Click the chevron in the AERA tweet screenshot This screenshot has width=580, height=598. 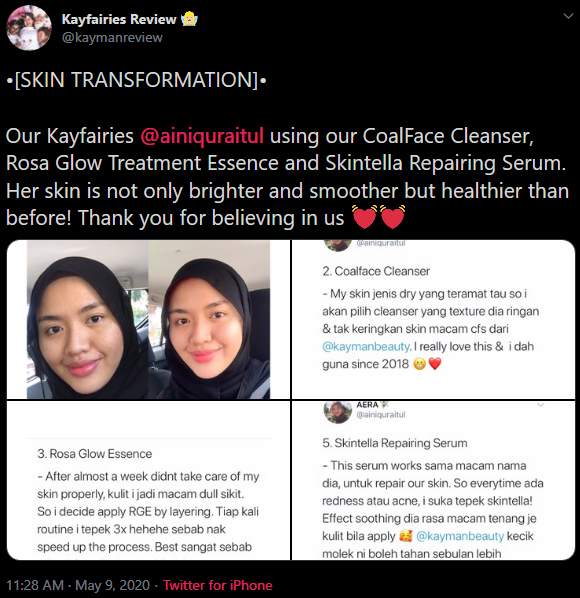click(540, 405)
